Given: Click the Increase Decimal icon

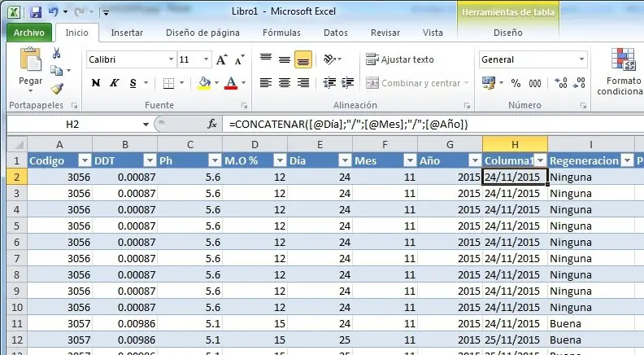Looking at the screenshot, I should click(x=560, y=83).
